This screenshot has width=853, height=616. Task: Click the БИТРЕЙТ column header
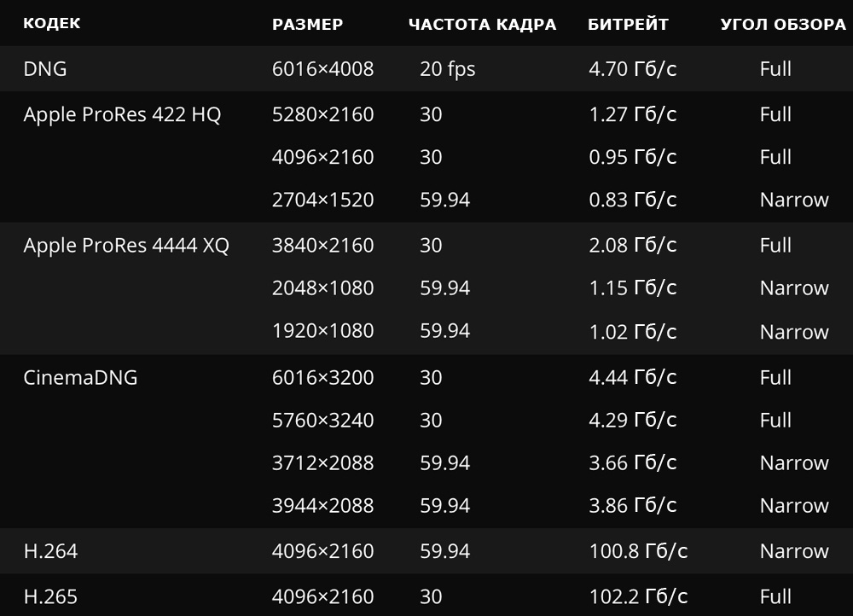628,25
